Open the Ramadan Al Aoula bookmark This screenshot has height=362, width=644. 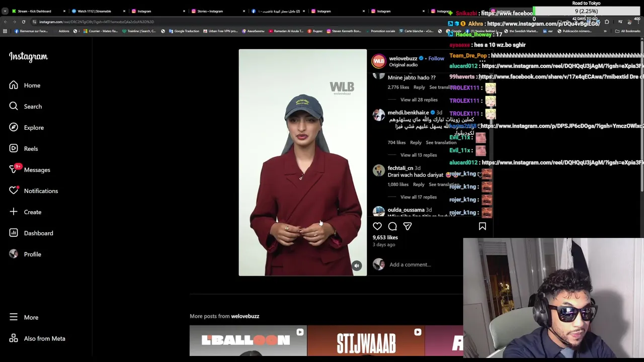[286, 31]
